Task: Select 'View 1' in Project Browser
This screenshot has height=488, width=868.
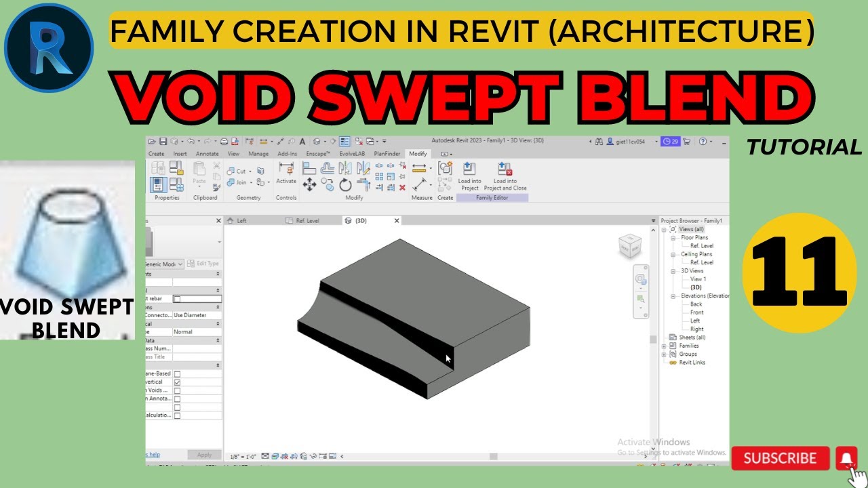Action: [x=698, y=279]
